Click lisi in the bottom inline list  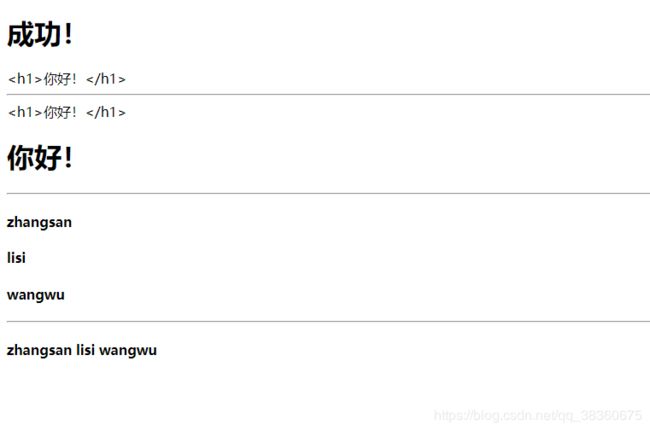tap(85, 350)
